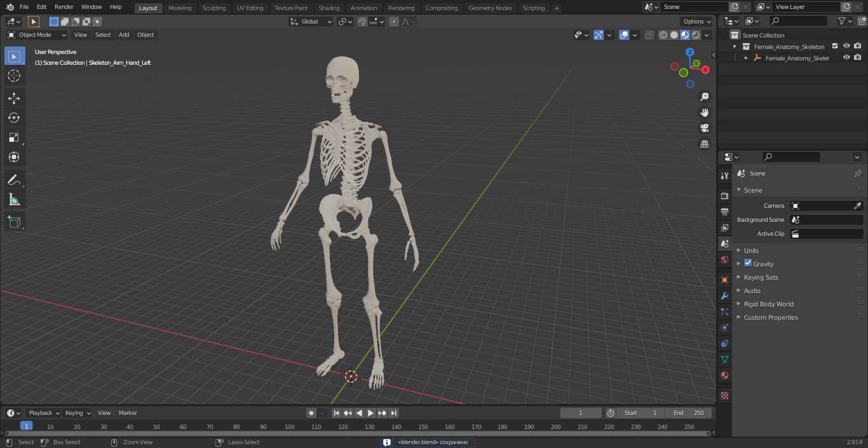Open the Render properties tab

724,196
